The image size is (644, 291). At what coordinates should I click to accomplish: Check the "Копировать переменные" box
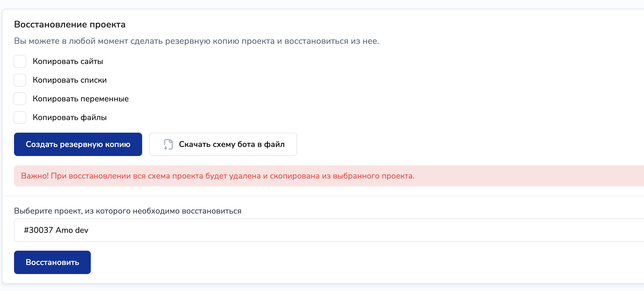20,99
